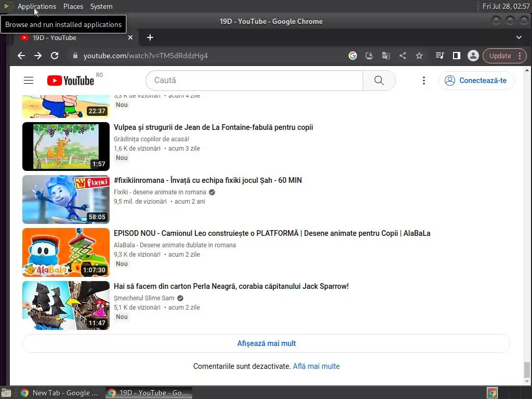Open Perla Neagră carton video title

coord(231,286)
